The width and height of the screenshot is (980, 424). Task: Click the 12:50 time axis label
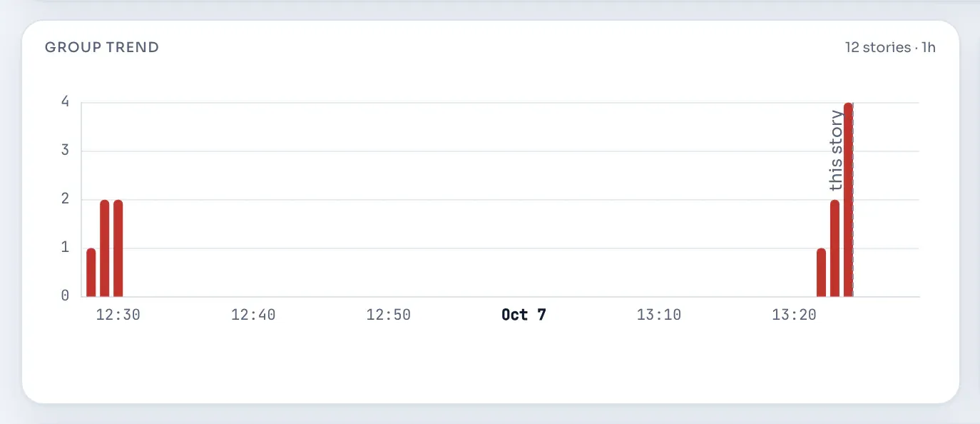tap(389, 315)
